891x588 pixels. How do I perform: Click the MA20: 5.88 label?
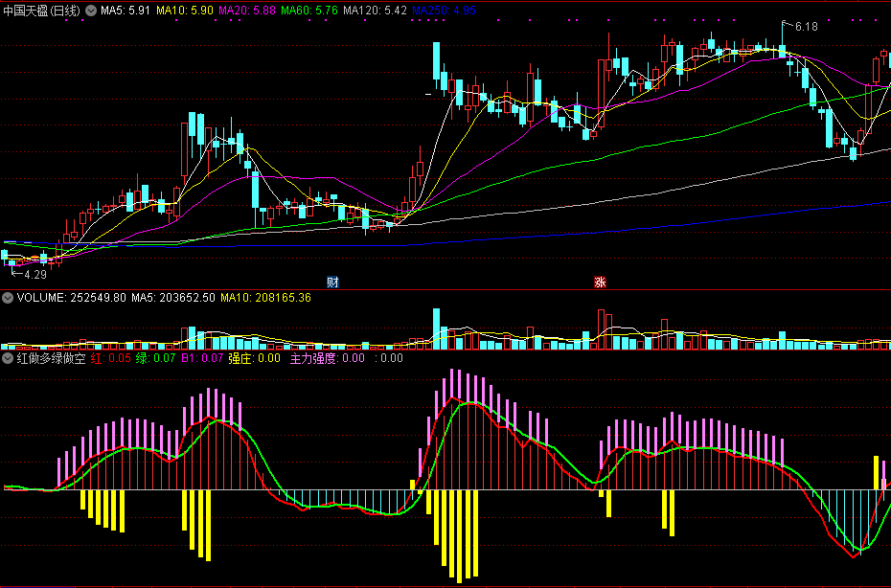(x=246, y=11)
